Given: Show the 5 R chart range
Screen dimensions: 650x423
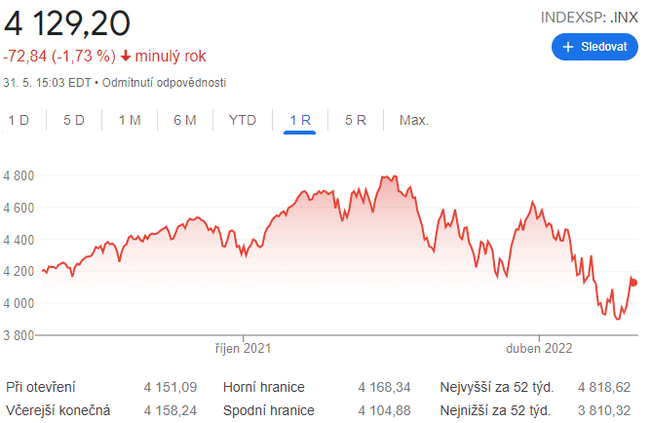Looking at the screenshot, I should [x=356, y=120].
